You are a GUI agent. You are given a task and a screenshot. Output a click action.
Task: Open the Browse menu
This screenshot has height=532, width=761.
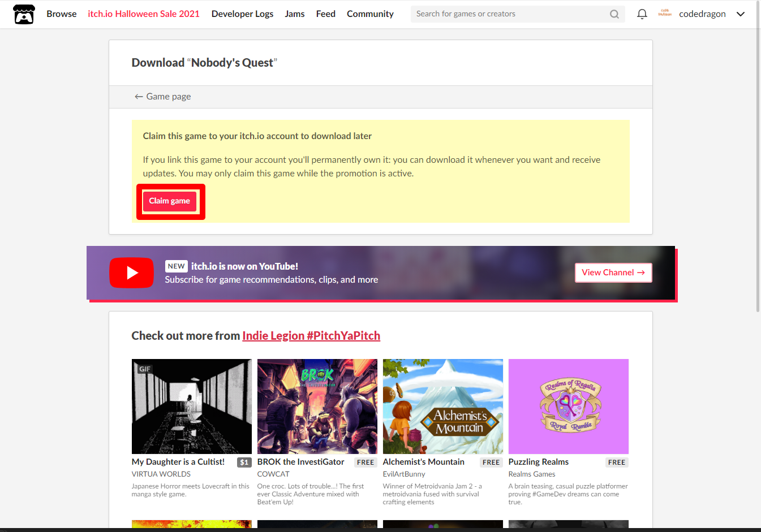click(x=62, y=14)
